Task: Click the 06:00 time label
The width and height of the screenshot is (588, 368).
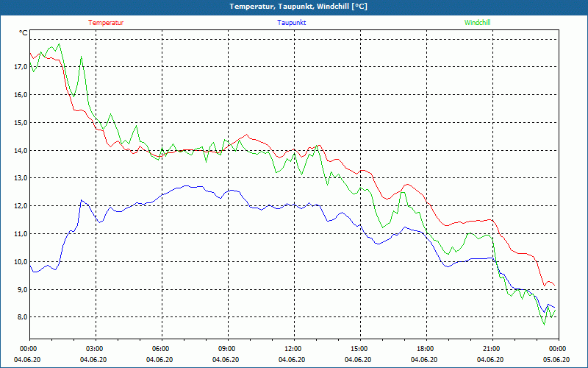Action: point(159,349)
